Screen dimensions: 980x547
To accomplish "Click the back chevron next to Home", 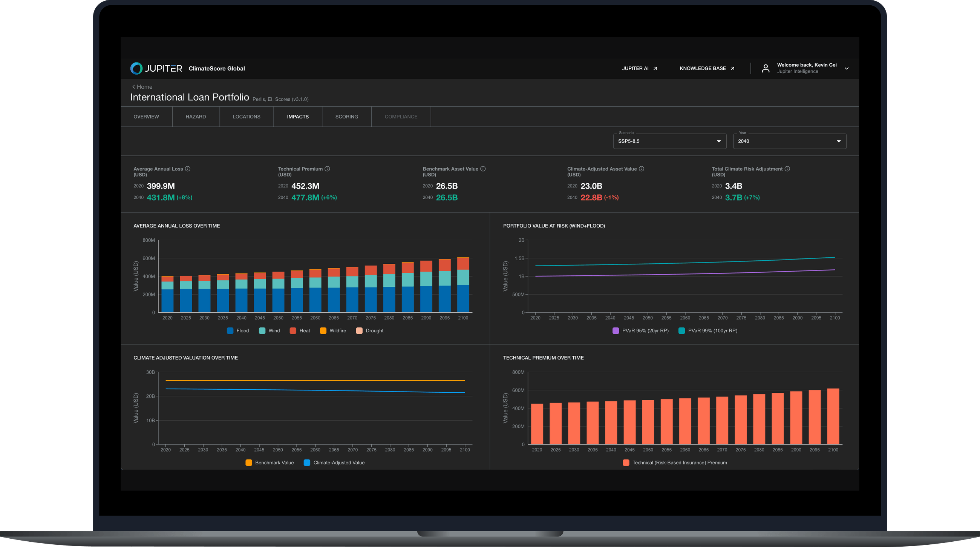I will [133, 87].
